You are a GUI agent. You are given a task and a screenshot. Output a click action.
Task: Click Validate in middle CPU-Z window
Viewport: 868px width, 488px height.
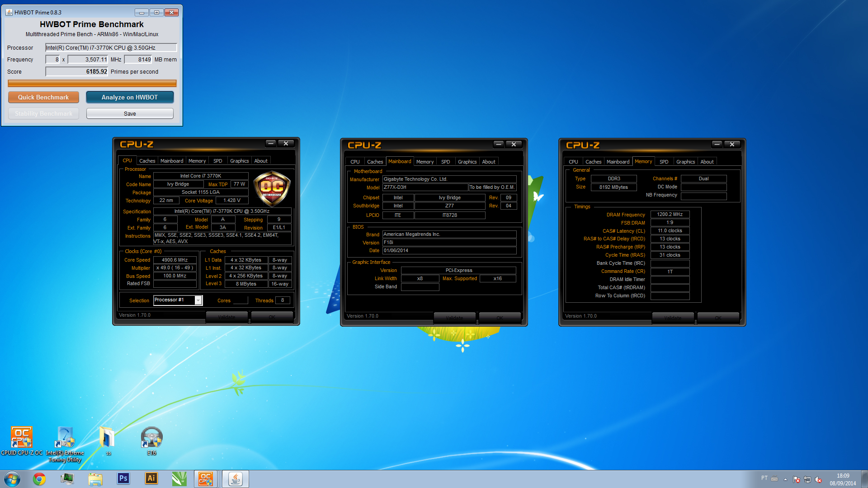(454, 318)
